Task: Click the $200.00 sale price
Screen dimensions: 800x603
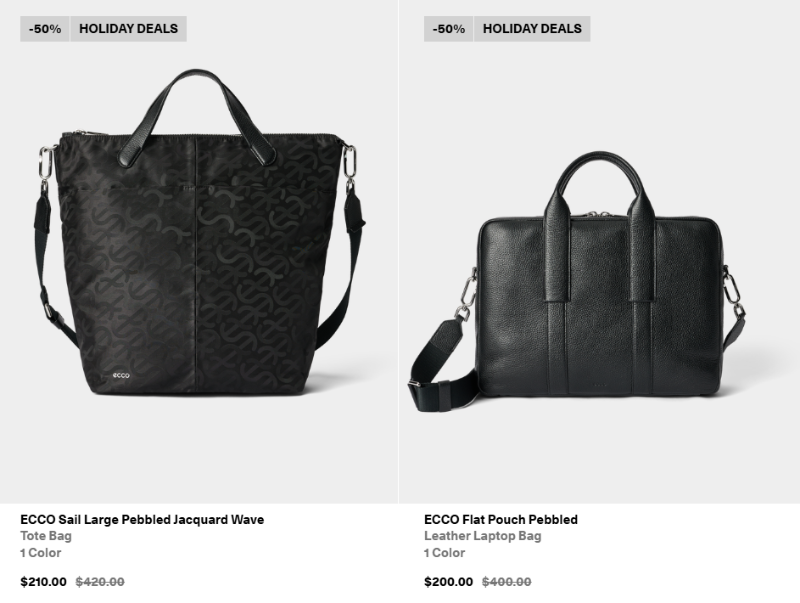Action: (448, 582)
